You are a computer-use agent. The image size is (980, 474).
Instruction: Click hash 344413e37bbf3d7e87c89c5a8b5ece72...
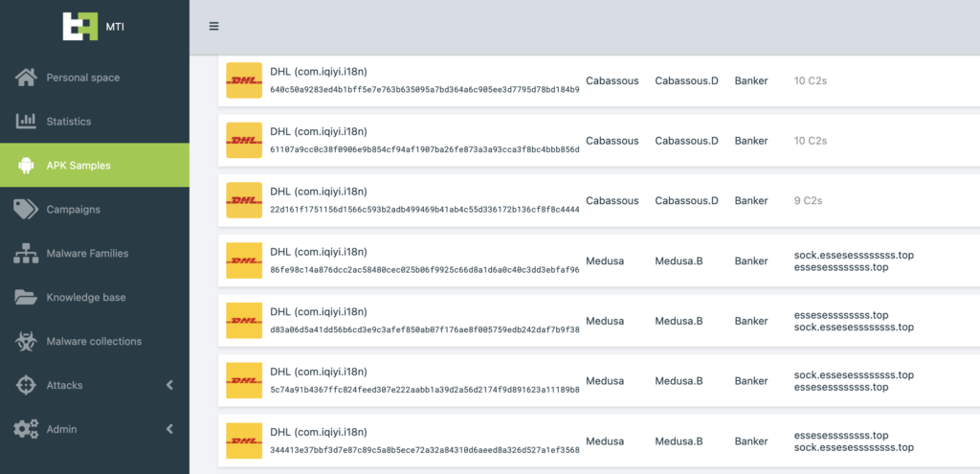(425, 450)
